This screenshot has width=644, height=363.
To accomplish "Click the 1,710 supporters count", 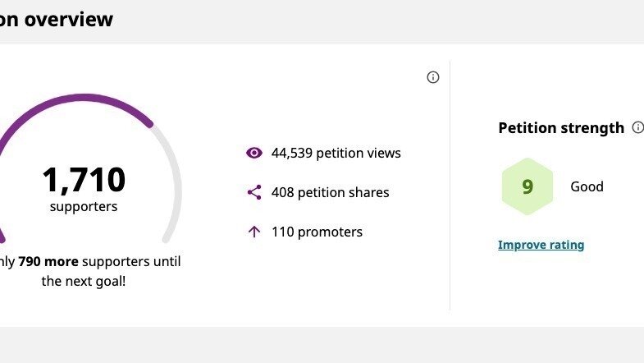I will click(84, 179).
